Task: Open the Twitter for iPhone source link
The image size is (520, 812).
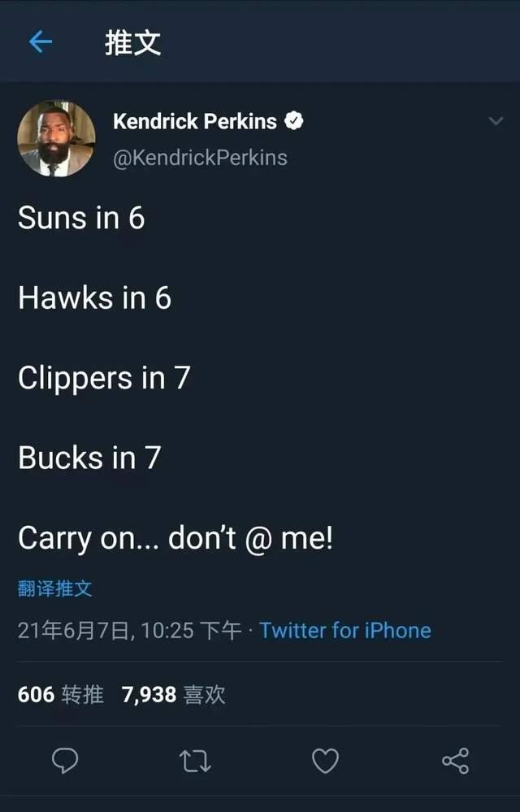Action: (x=345, y=630)
